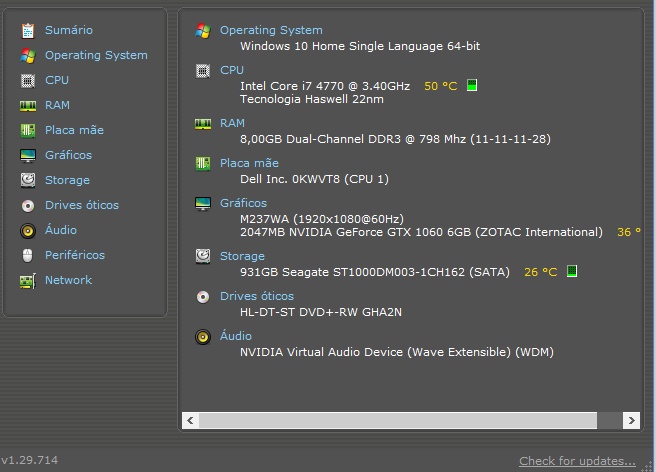Select the Network entry in the sidebar
This screenshot has width=656, height=472.
pyautogui.click(x=68, y=280)
